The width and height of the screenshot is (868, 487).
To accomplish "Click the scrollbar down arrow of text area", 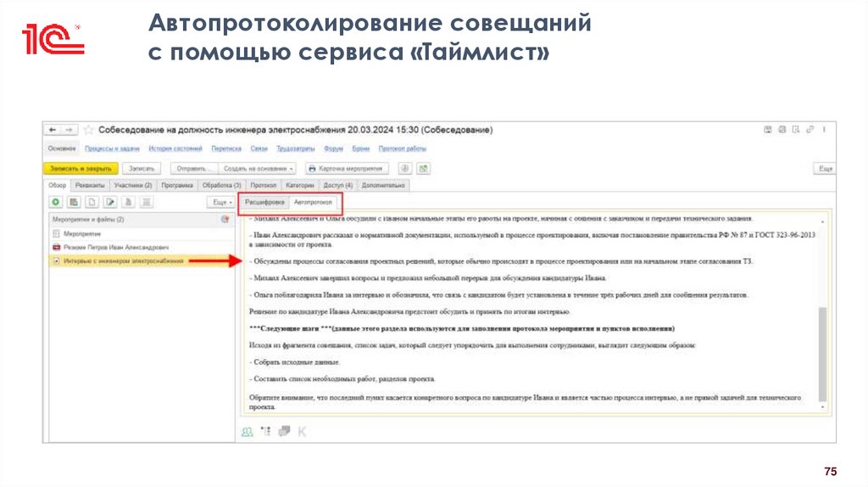I will [x=822, y=407].
